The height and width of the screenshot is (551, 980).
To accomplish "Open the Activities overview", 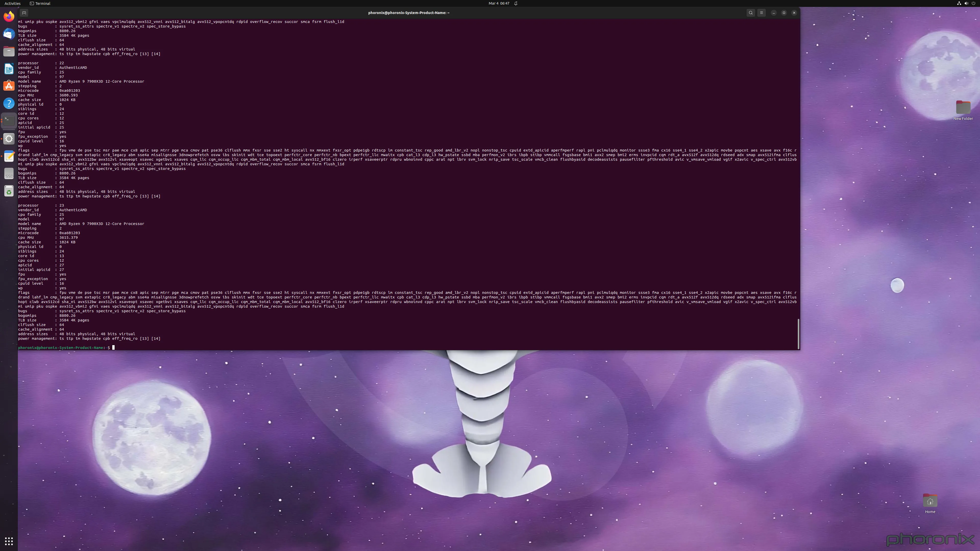I will [13, 3].
